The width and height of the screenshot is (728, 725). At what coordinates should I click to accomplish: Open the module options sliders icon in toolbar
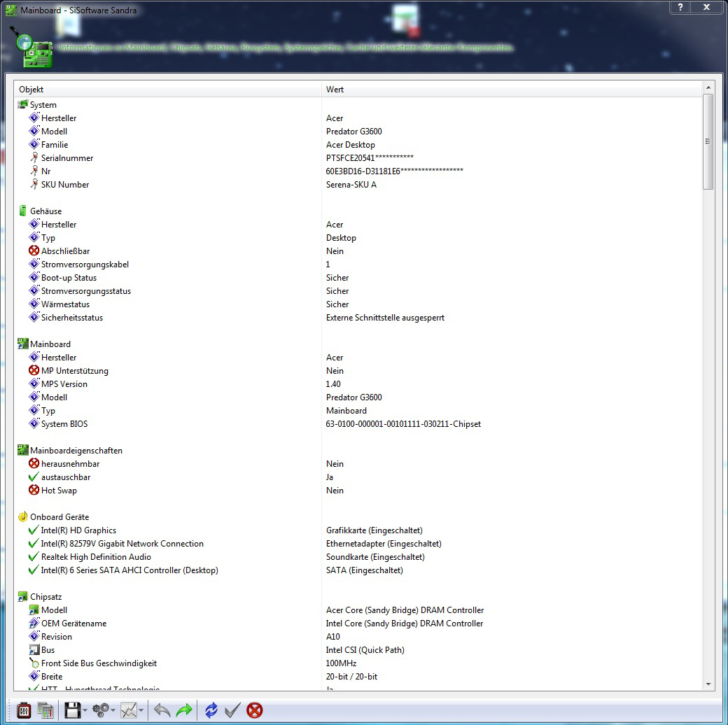(x=24, y=710)
